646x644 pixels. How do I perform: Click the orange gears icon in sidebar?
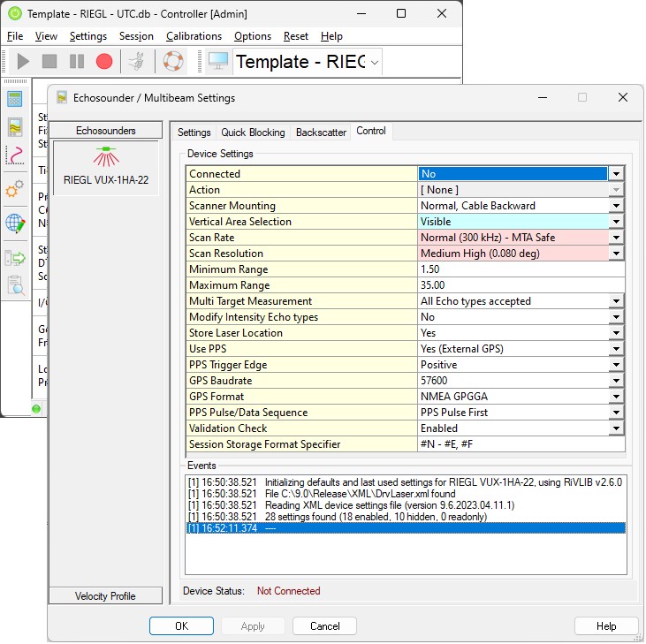pyautogui.click(x=15, y=189)
